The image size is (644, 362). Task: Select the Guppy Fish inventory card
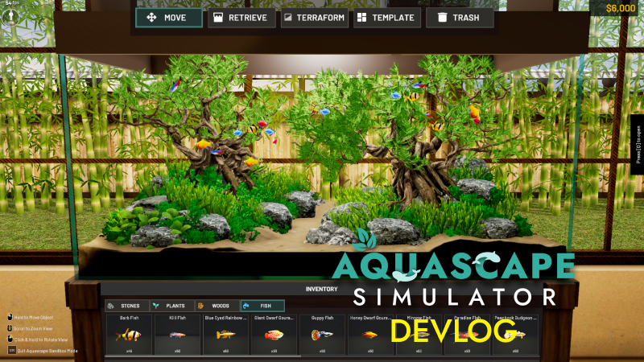click(x=323, y=335)
